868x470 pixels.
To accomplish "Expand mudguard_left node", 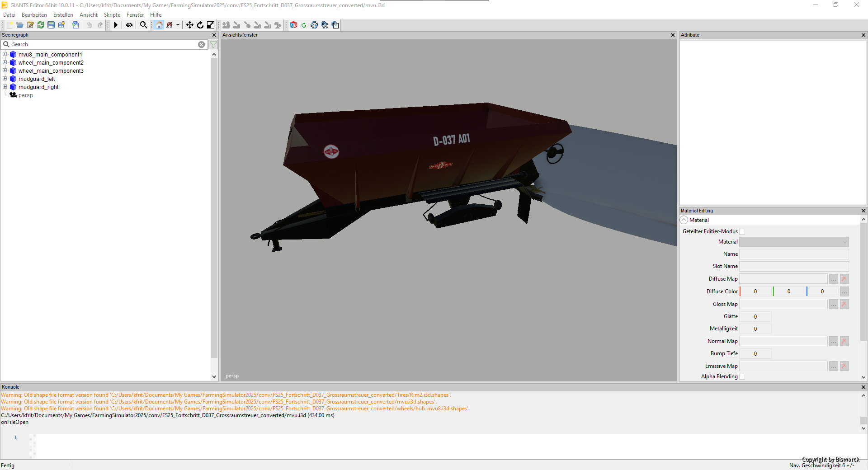I will pyautogui.click(x=5, y=79).
